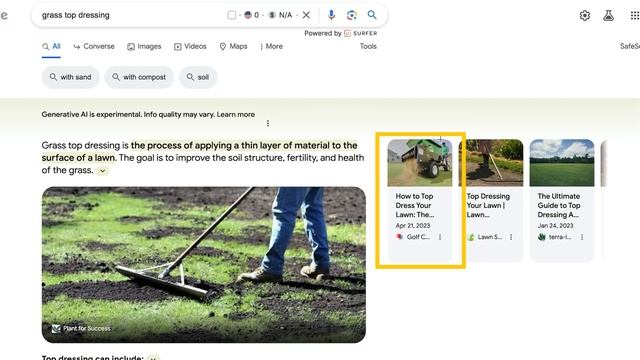Click the 'Jan 24, 2023' date text
This screenshot has width=640, height=360.
pyautogui.click(x=555, y=225)
